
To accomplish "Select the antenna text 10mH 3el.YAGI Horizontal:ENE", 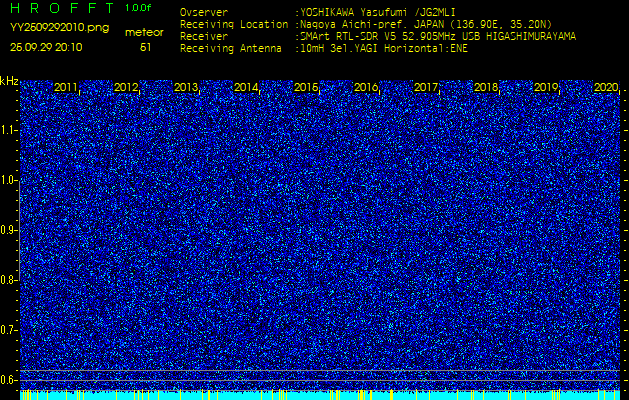I will click(384, 49).
